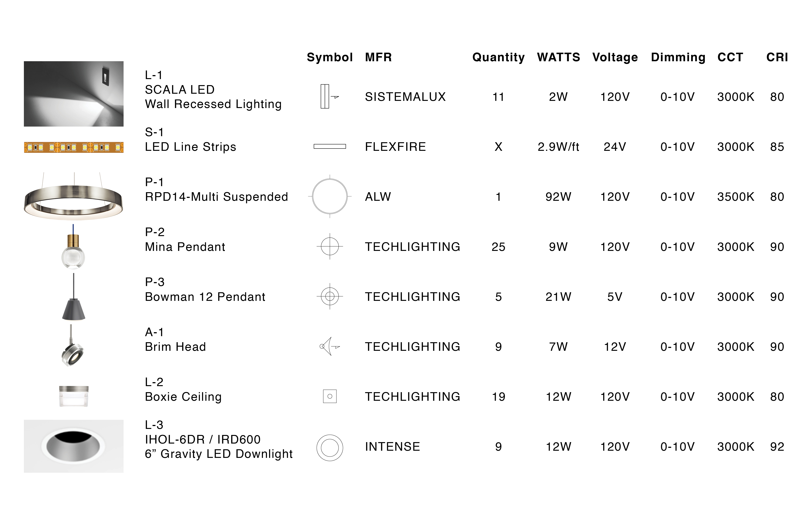Click the Mina Pendant product photo
Screen dimensions: 812x525
73,246
